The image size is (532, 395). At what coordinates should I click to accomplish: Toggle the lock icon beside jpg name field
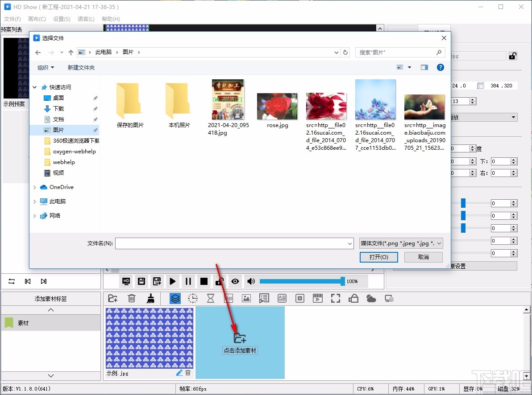(513, 56)
